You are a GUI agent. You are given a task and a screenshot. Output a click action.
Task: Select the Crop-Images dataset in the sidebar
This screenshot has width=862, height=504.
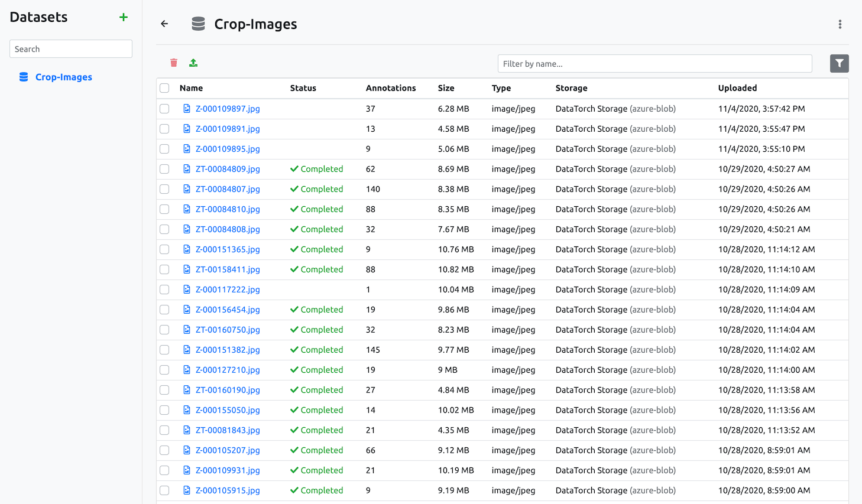[x=62, y=77]
